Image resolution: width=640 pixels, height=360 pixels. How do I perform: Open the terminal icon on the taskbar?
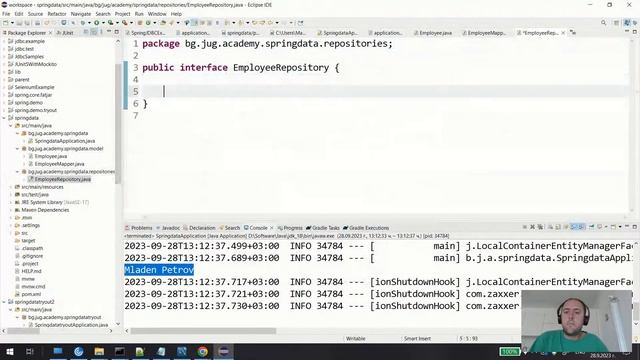tap(120, 351)
